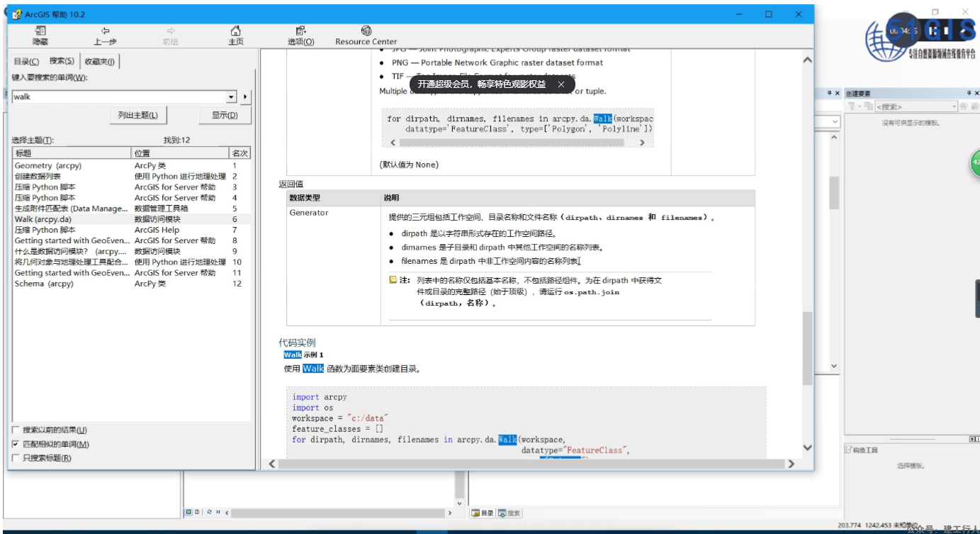Viewport: 980px width, 534px height.
Task: Sort results by 名次 column header
Action: [x=240, y=153]
